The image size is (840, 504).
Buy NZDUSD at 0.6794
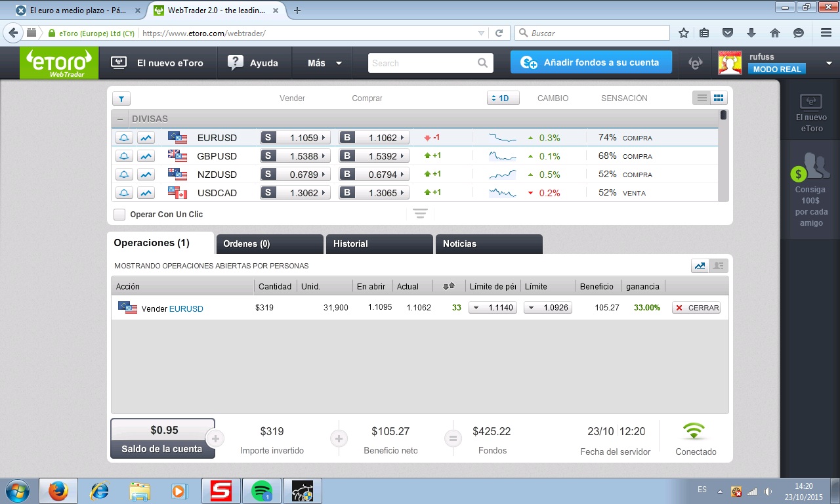click(373, 175)
